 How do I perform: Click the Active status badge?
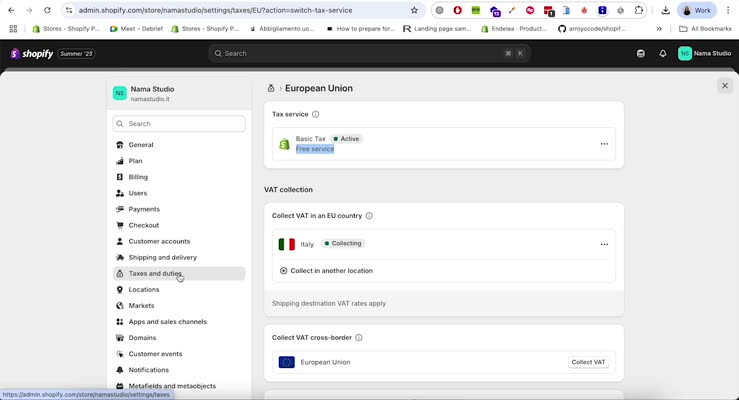[346, 139]
